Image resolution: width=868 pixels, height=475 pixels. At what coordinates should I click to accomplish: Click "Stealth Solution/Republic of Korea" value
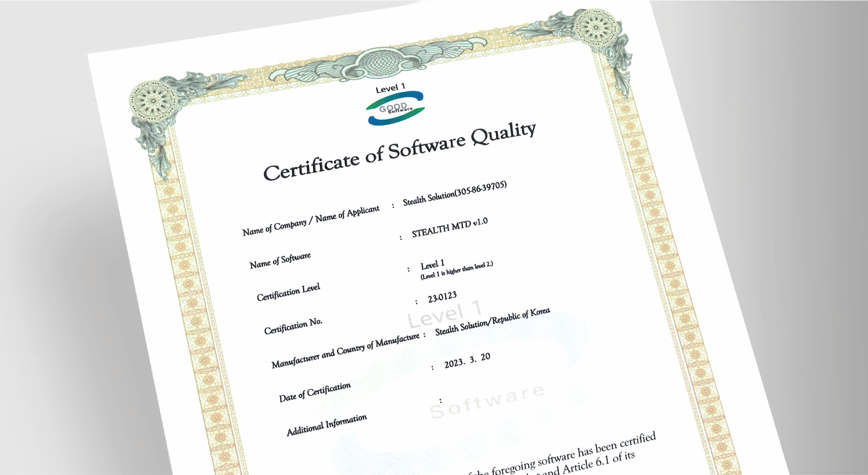tap(492, 321)
